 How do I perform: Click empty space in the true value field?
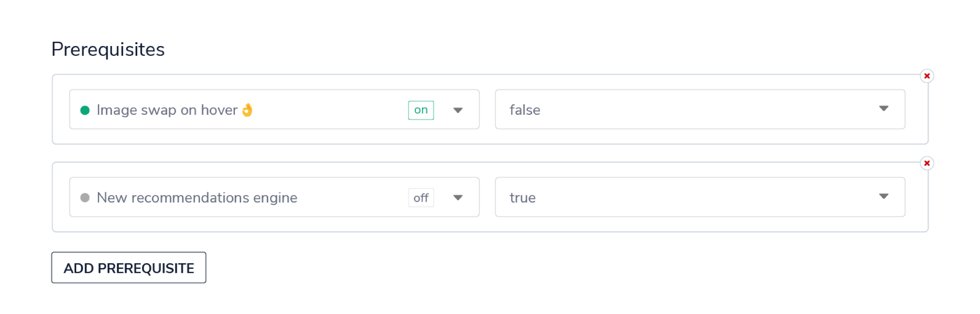tap(703, 197)
